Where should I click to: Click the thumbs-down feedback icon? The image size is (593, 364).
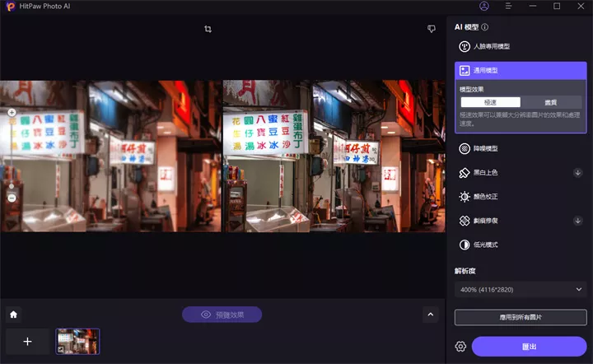point(431,29)
